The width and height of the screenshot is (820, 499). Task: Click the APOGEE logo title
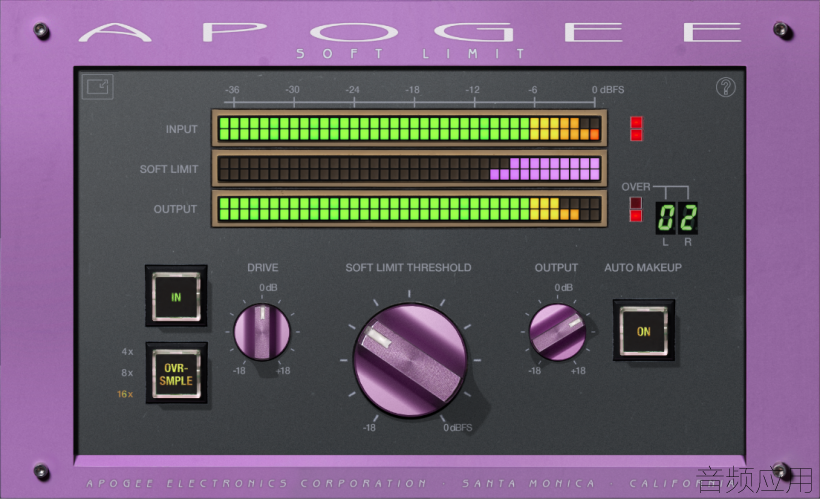[410, 32]
